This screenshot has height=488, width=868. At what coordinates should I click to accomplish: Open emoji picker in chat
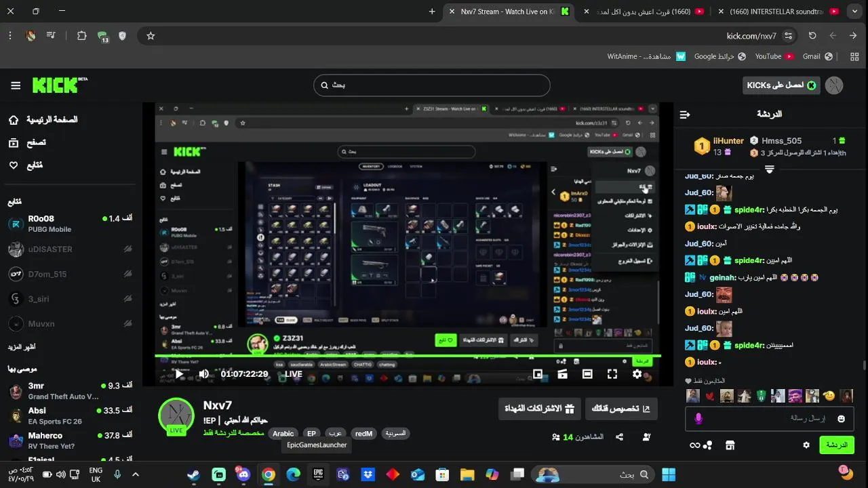[842, 419]
